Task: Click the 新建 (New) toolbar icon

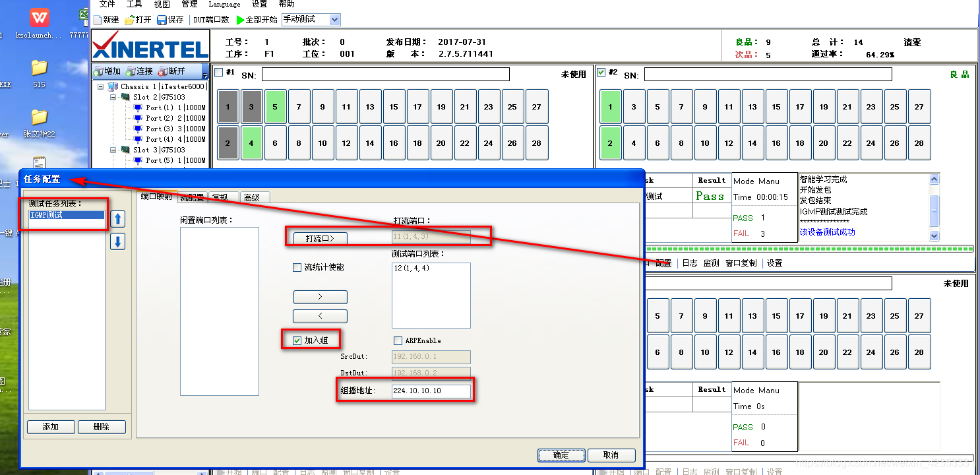Action: [98, 20]
